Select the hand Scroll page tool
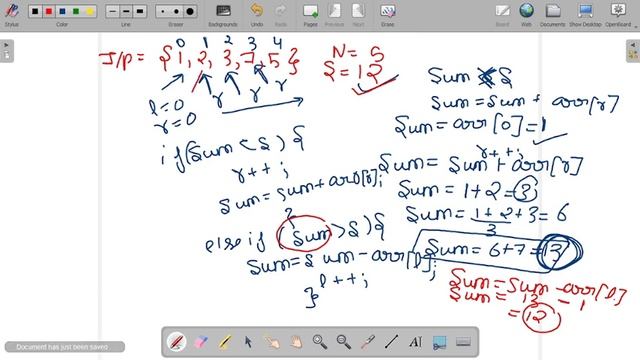The width and height of the screenshot is (640, 360). click(296, 342)
